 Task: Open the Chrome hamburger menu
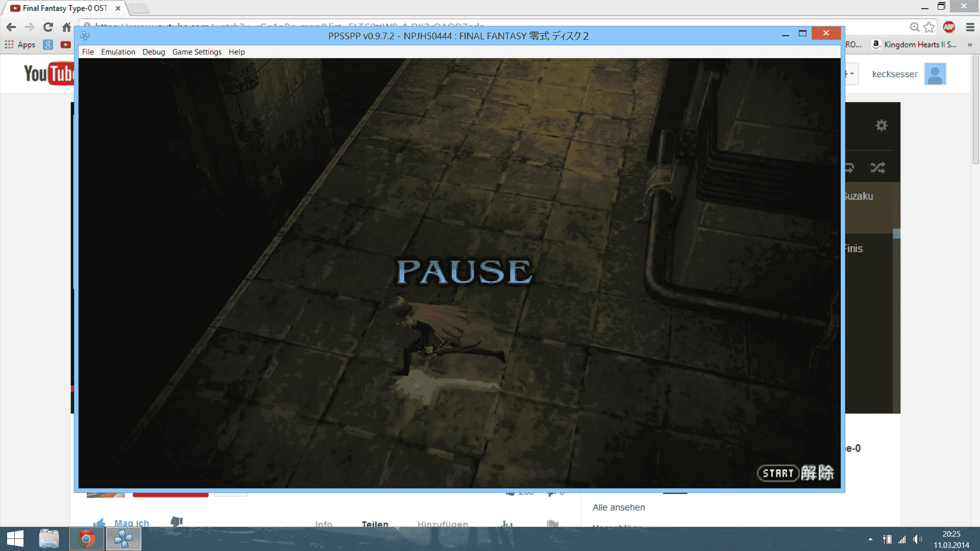(x=970, y=27)
